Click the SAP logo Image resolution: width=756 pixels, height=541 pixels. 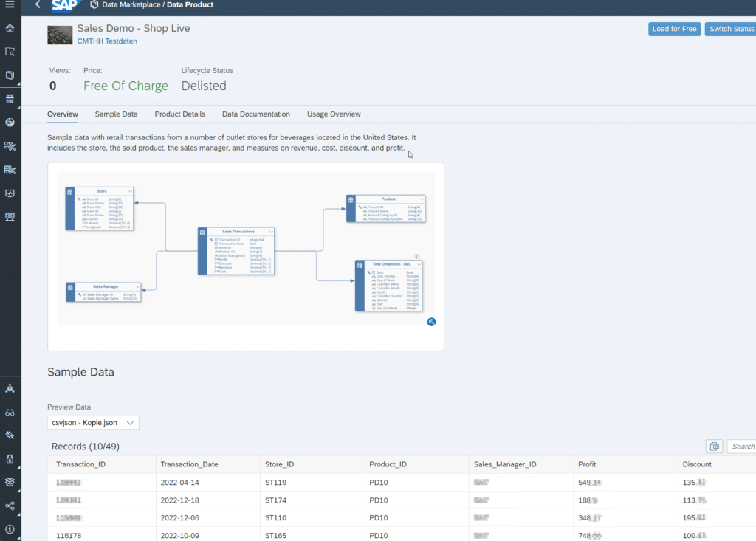coord(64,5)
